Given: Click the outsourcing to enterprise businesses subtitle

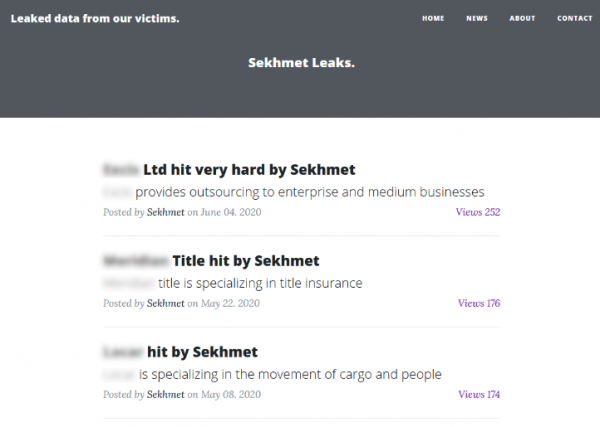Looking at the screenshot, I should coord(309,192).
